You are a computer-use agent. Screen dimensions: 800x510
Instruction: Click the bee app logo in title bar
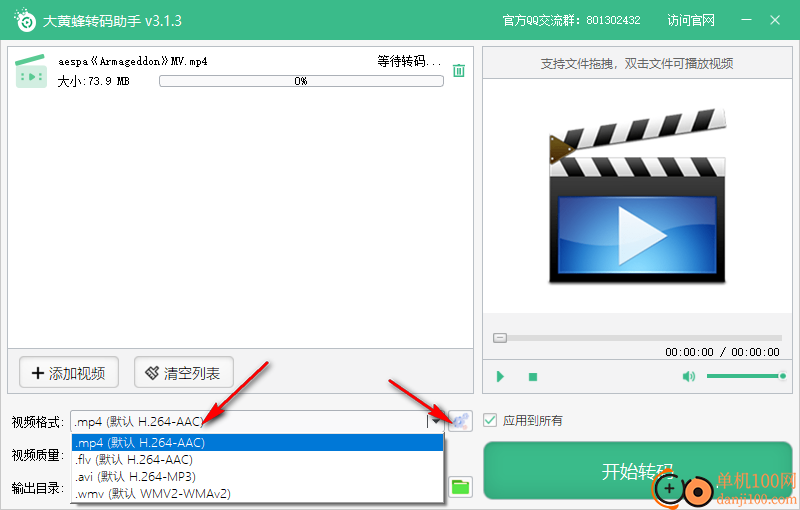click(x=25, y=20)
